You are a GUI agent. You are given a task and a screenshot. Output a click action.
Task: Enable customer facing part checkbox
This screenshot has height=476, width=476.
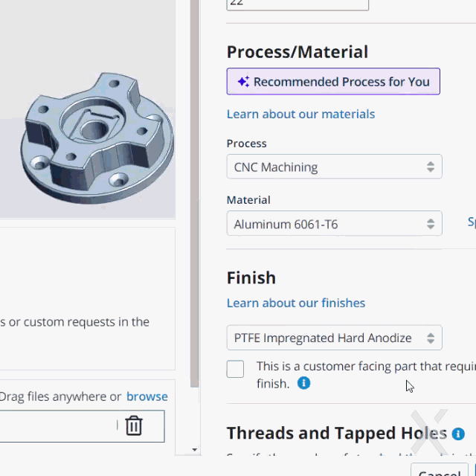235,369
